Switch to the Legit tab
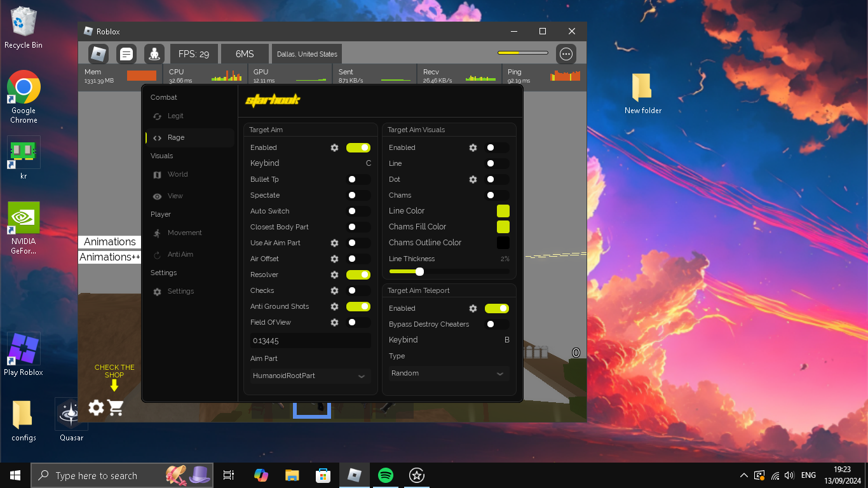Image resolution: width=868 pixels, height=488 pixels. 190,116
